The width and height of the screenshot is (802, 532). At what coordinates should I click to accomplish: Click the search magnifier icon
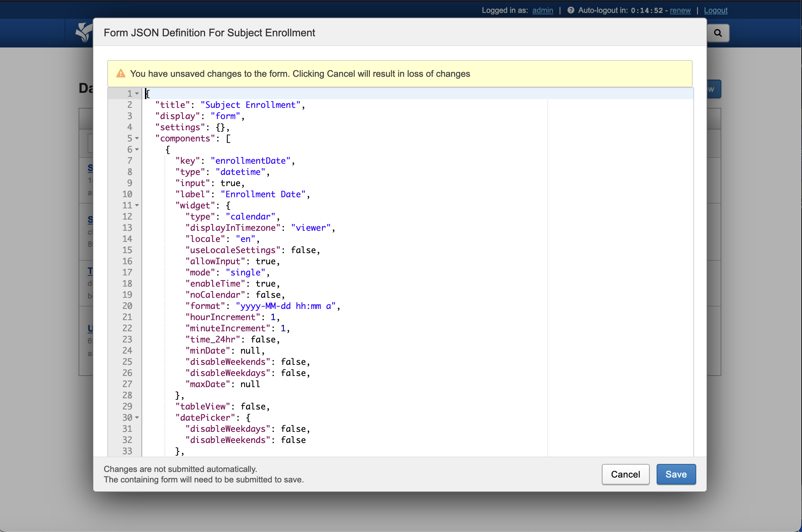(718, 33)
